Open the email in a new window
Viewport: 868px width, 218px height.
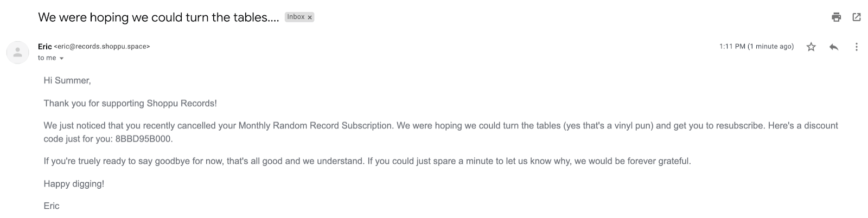[x=857, y=17]
